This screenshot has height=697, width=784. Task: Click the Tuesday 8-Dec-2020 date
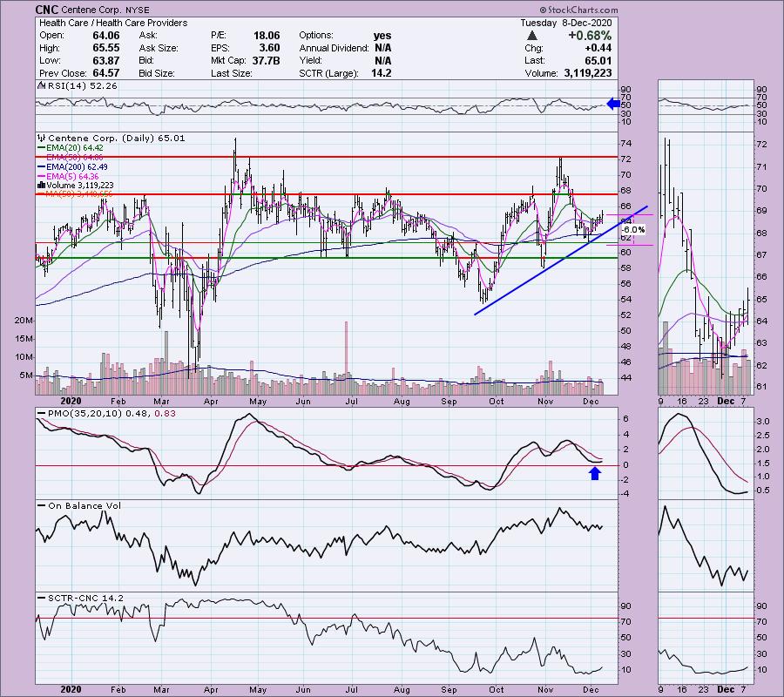[x=566, y=23]
